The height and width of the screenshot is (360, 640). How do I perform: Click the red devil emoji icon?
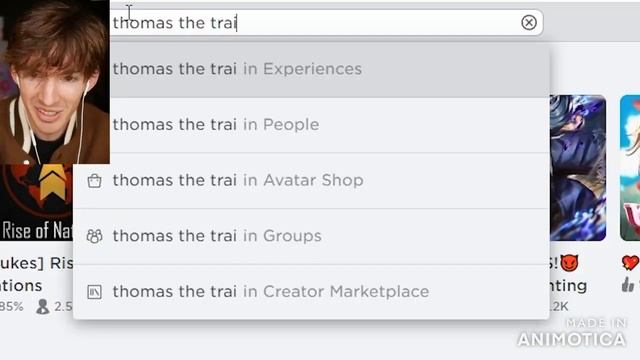pos(569,263)
